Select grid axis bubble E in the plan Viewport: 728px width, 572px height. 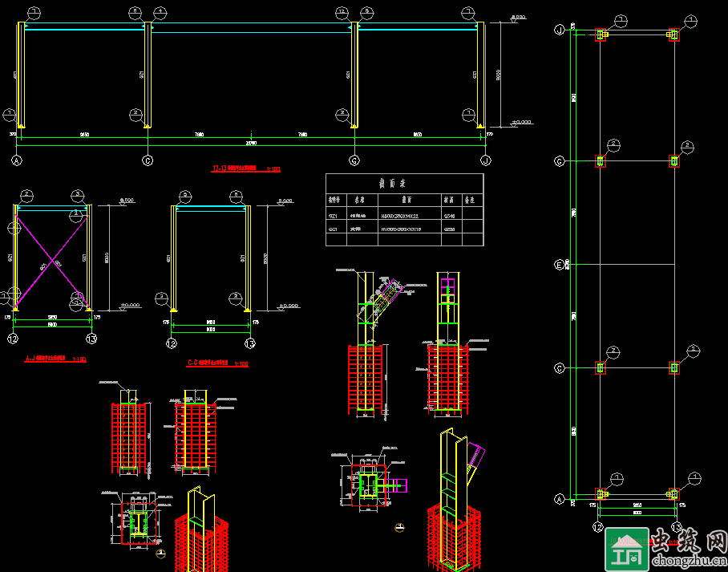click(560, 264)
